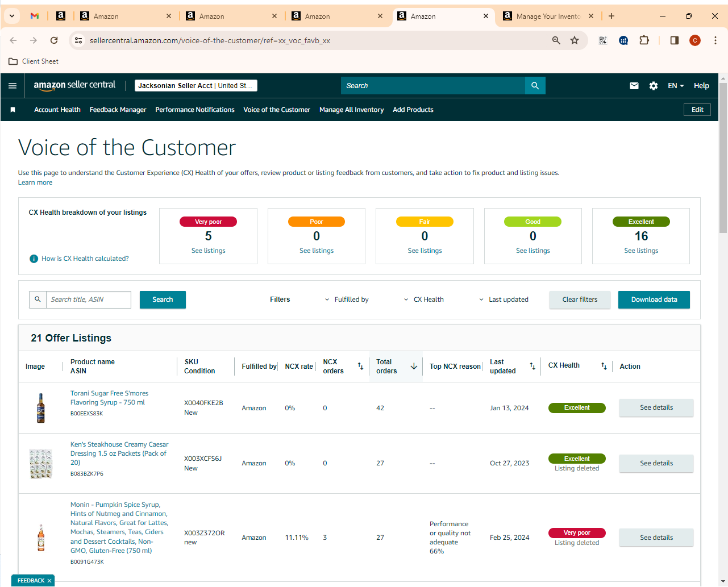Open Manage All Inventory menu item
Screen dimensions: 728x587
pyautogui.click(x=351, y=110)
